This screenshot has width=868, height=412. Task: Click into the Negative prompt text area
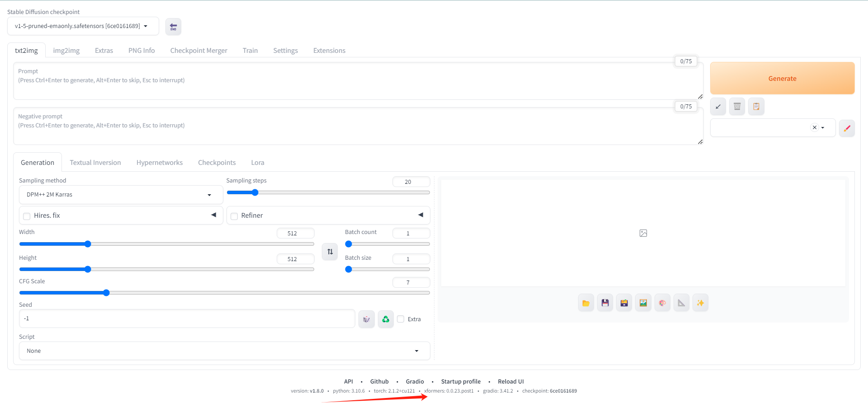(359, 126)
